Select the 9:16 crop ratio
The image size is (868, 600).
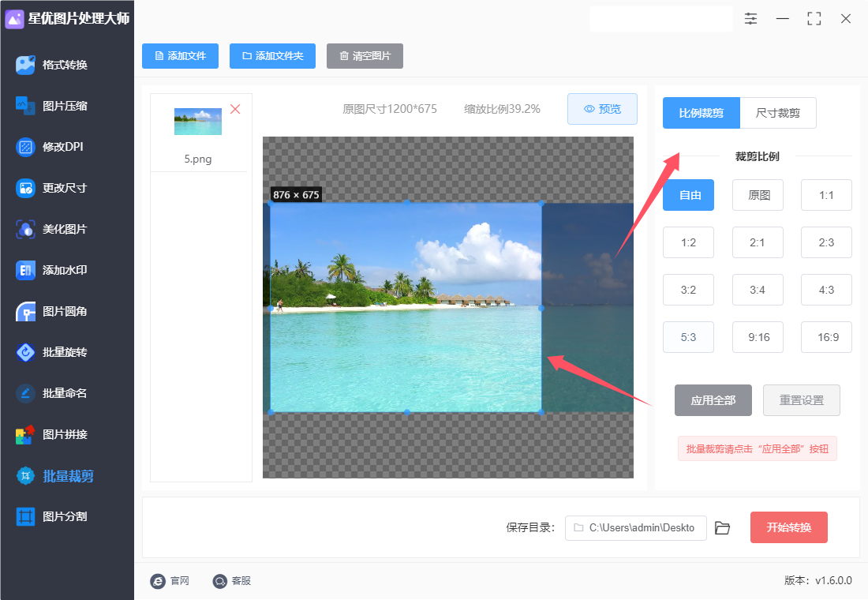pyautogui.click(x=758, y=337)
